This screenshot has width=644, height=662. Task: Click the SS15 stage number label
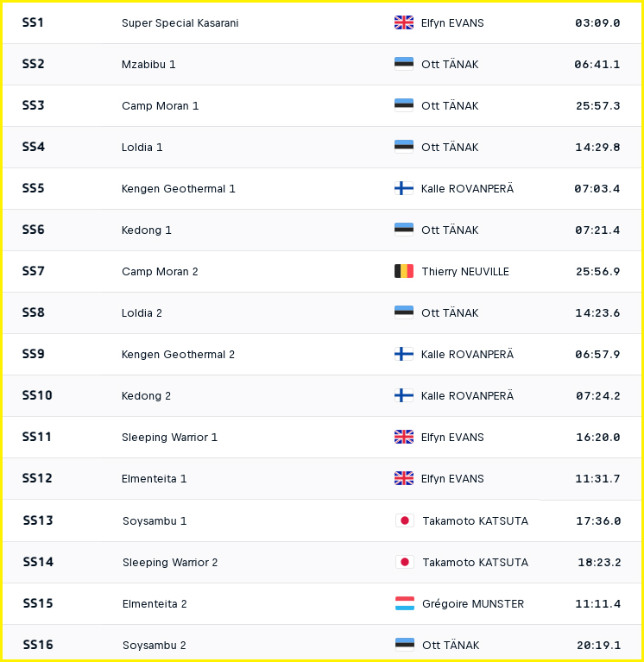click(x=38, y=603)
